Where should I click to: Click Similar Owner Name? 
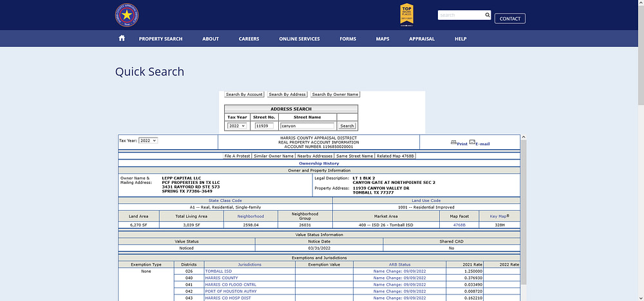(274, 156)
